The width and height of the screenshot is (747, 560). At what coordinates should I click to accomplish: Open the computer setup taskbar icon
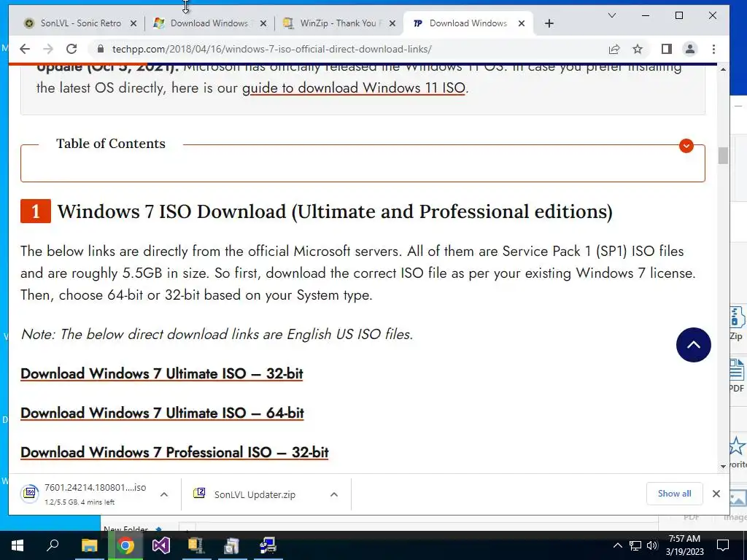point(267,545)
